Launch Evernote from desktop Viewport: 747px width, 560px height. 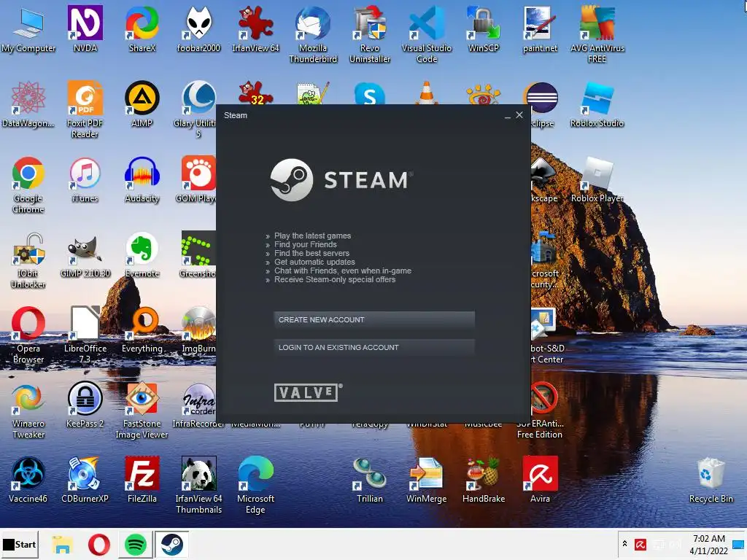[142, 255]
